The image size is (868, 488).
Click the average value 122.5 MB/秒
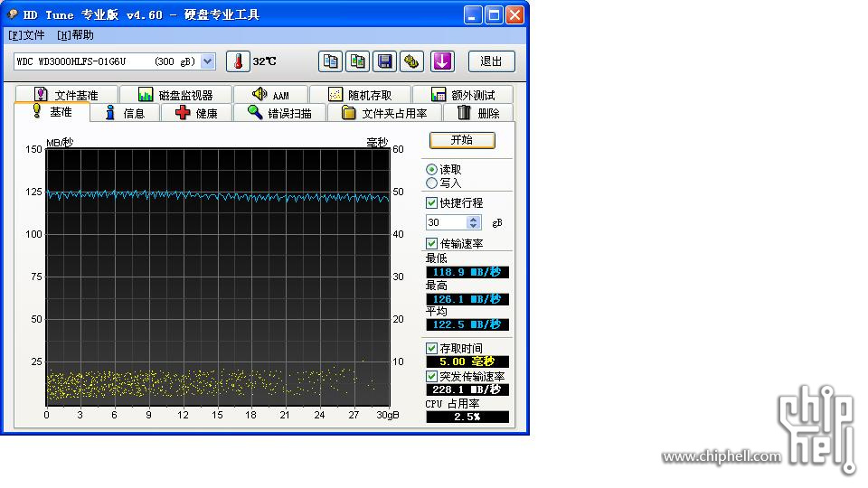click(467, 324)
